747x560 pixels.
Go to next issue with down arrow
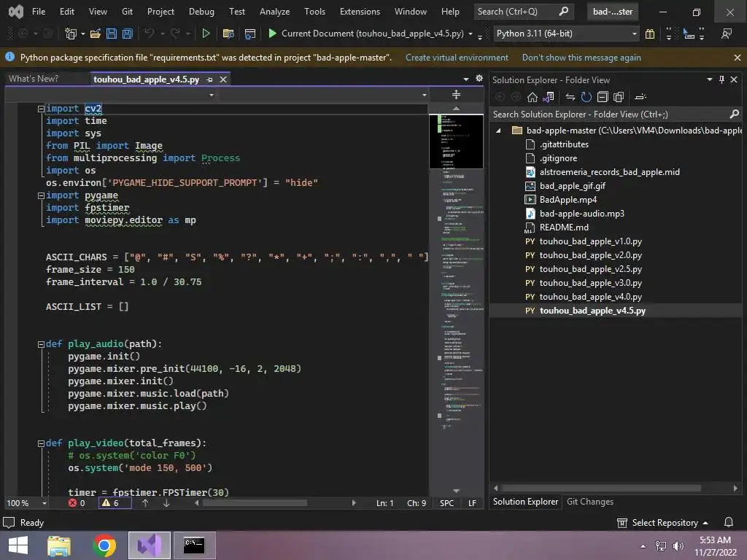166,503
